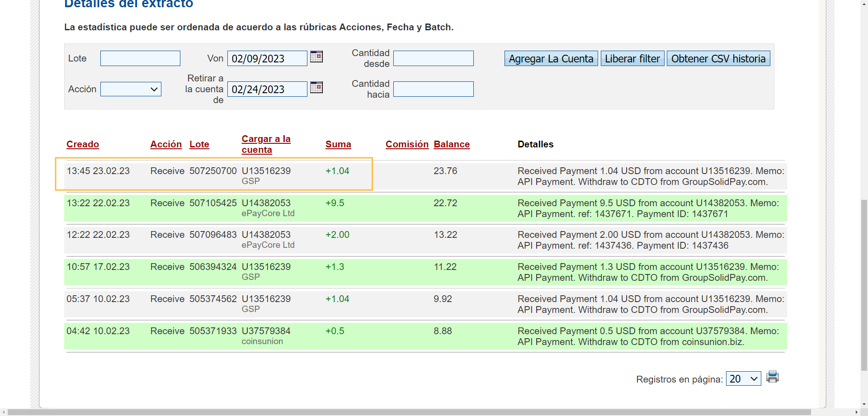Image resolution: width=868 pixels, height=416 pixels.
Task: Click details text mentioning Payment ID: 1437671
Action: (648, 208)
